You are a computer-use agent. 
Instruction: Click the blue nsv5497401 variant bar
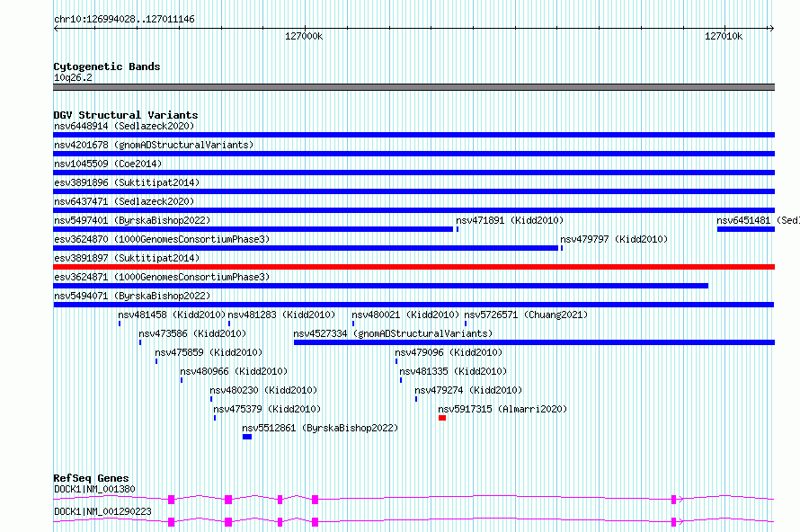coord(253,229)
